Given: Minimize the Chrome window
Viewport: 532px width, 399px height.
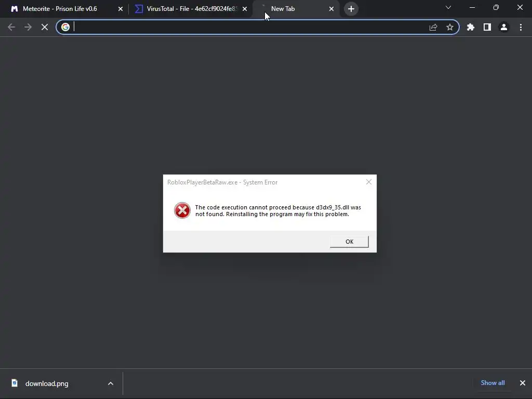Looking at the screenshot, I should point(472,7).
